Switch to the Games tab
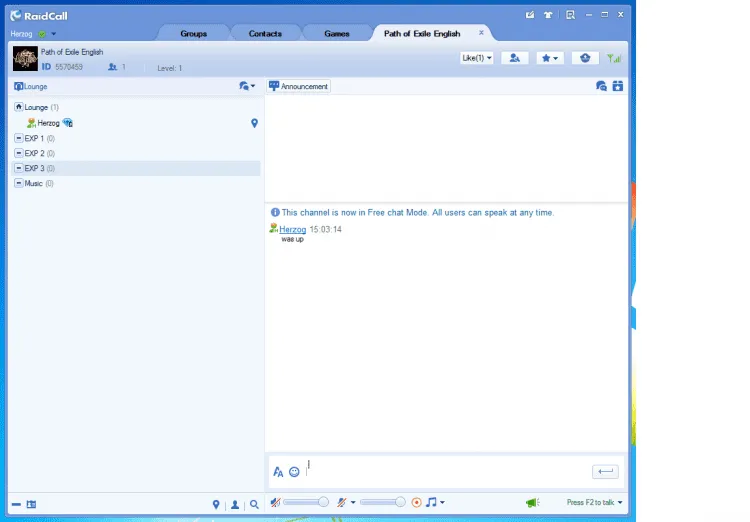This screenshot has width=750, height=522. [x=337, y=33]
